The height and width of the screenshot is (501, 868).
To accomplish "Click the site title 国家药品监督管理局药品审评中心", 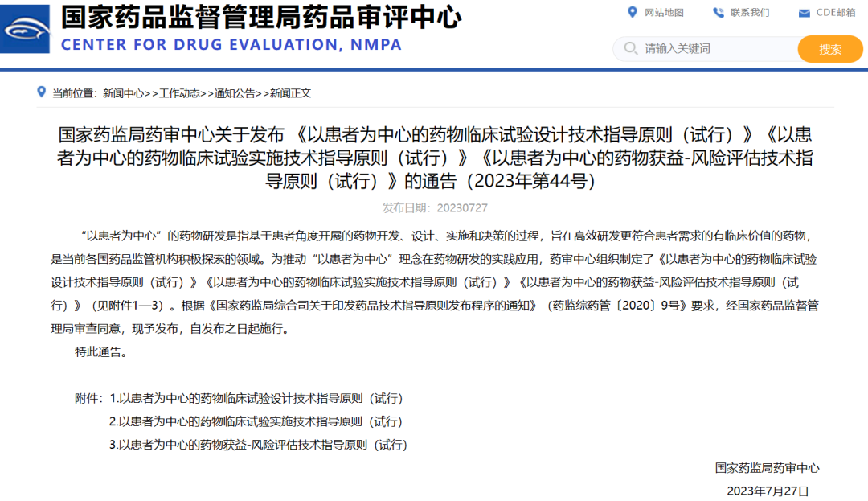I will (261, 18).
